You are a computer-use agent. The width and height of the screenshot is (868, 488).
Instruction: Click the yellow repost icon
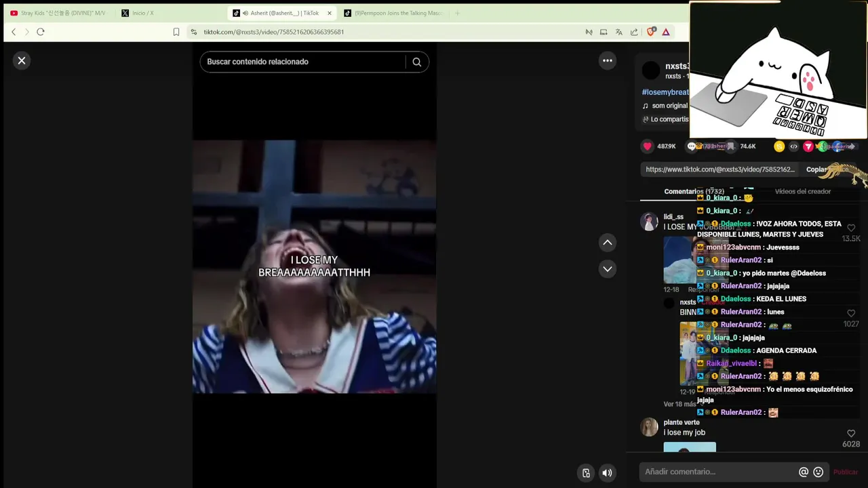coord(779,146)
